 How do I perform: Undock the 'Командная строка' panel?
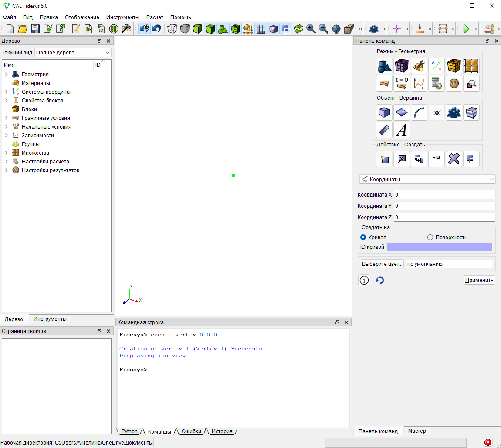click(337, 322)
